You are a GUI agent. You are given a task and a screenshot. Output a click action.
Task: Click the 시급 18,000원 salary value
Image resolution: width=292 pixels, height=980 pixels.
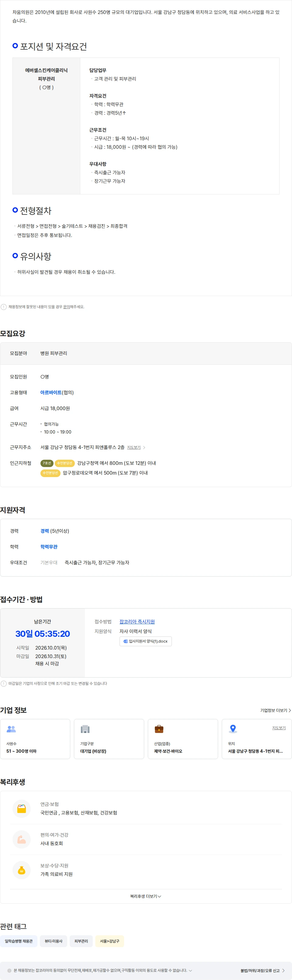coord(55,408)
